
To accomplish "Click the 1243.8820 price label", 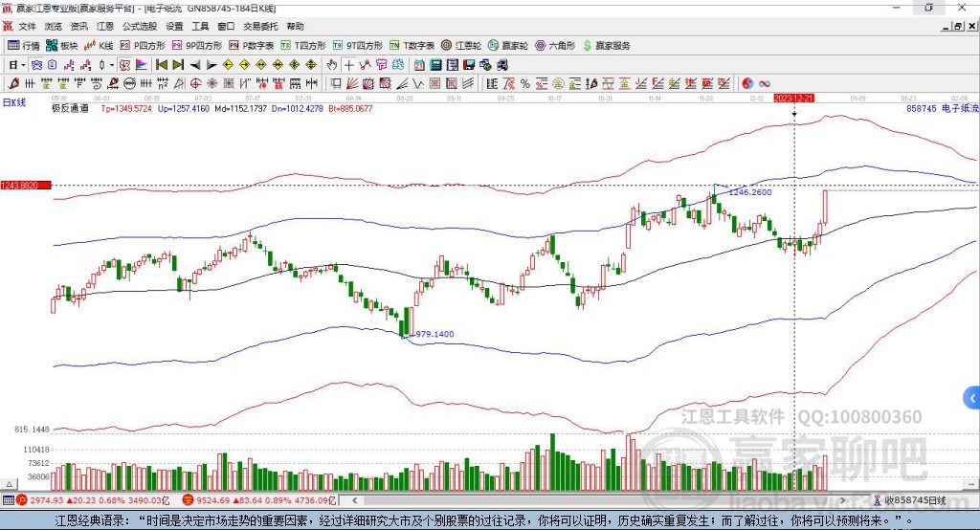I will click(x=26, y=185).
